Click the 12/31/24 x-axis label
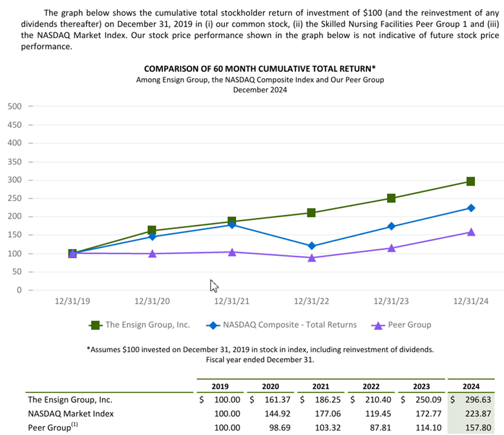 click(x=470, y=301)
